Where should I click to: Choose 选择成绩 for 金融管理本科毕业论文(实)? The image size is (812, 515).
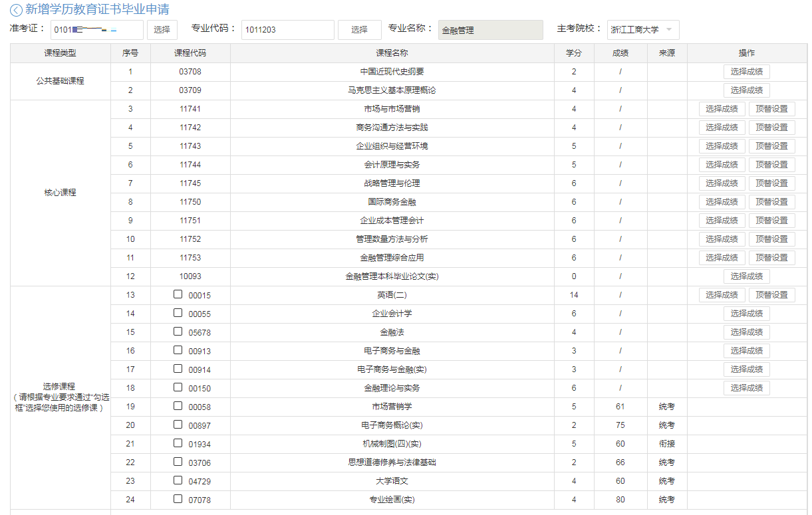(746, 276)
